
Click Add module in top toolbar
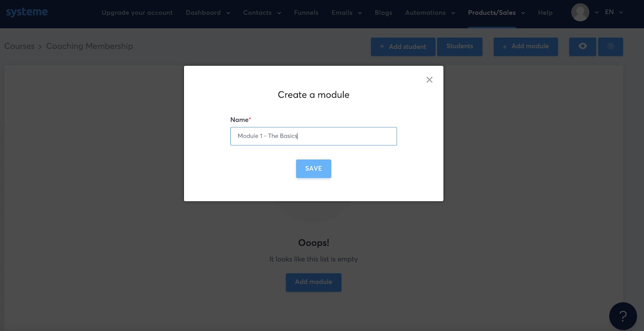(x=526, y=47)
